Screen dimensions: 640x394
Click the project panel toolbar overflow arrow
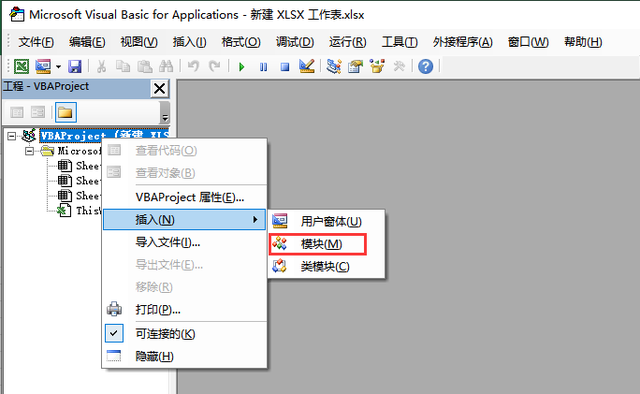pos(164,113)
